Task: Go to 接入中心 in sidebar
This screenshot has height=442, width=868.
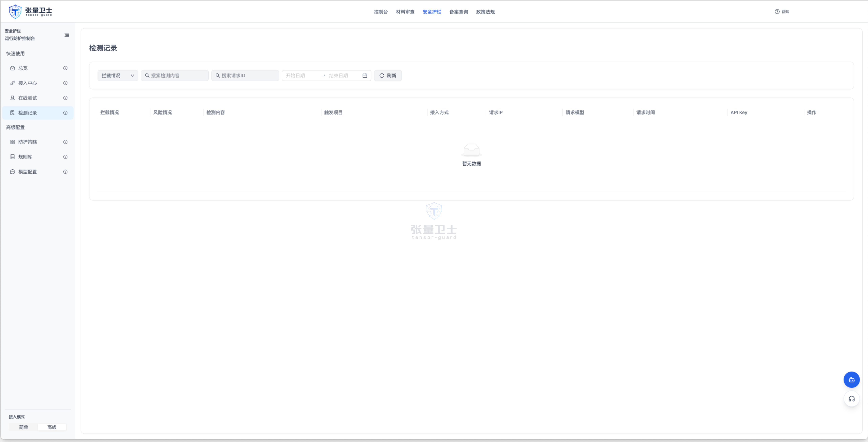Action: [x=38, y=83]
